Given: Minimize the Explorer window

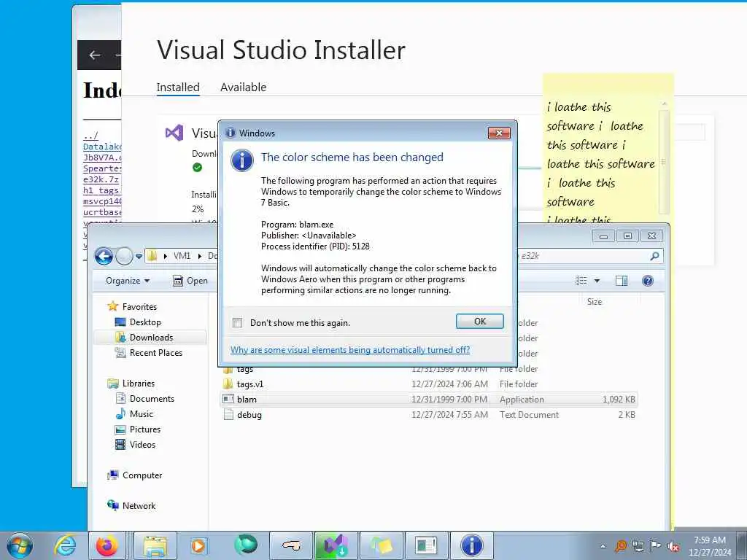Looking at the screenshot, I should click(603, 236).
